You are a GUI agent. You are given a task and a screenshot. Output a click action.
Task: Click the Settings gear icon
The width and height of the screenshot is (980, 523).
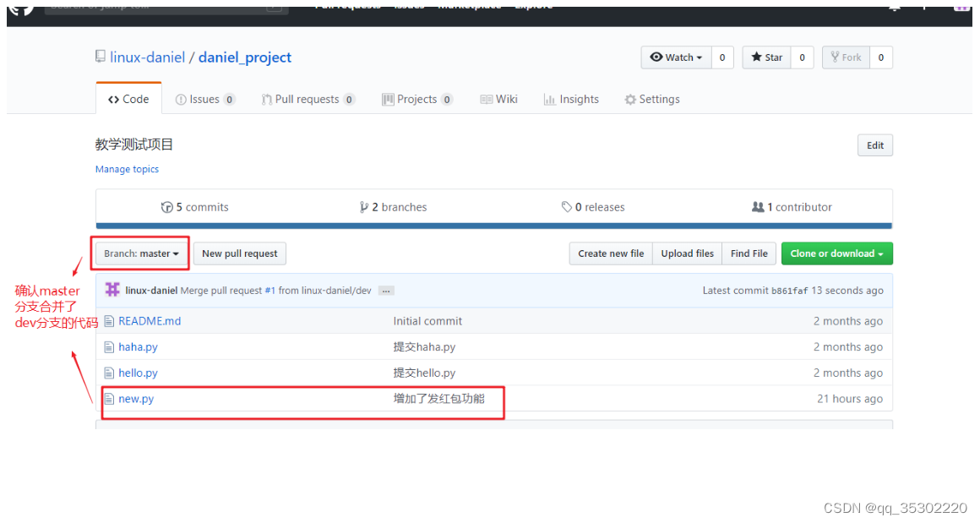point(630,100)
